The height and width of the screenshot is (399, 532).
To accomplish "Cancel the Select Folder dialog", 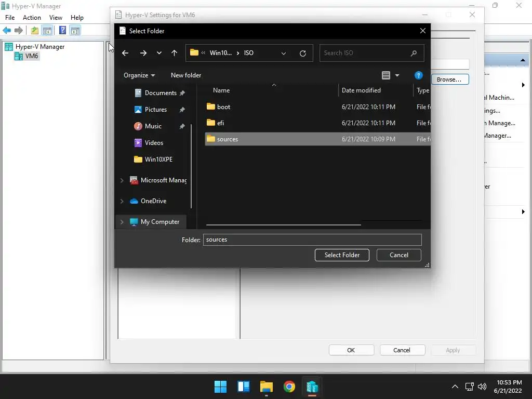I will click(398, 255).
